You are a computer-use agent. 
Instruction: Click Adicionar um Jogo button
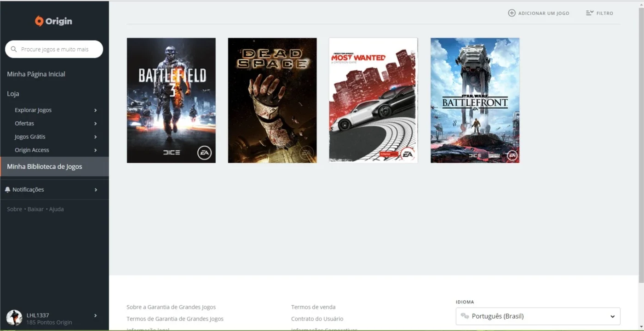539,13
